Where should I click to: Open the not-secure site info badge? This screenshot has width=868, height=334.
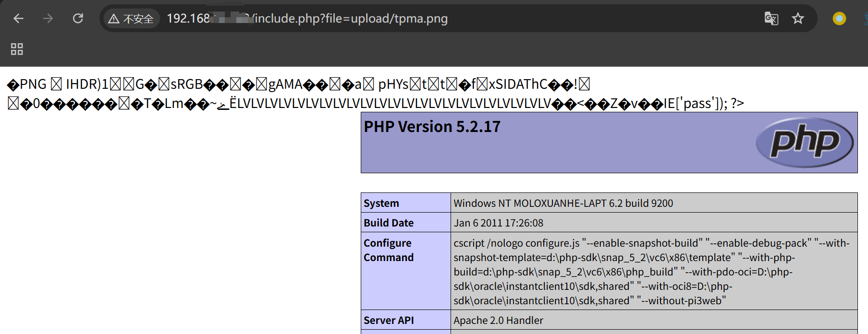(x=131, y=19)
